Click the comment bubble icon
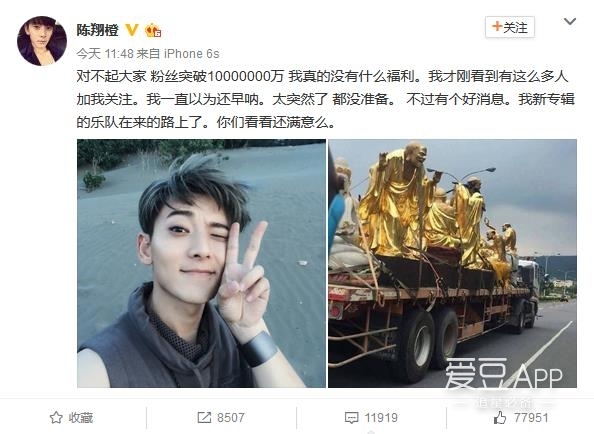The width and height of the screenshot is (594, 434). (351, 418)
